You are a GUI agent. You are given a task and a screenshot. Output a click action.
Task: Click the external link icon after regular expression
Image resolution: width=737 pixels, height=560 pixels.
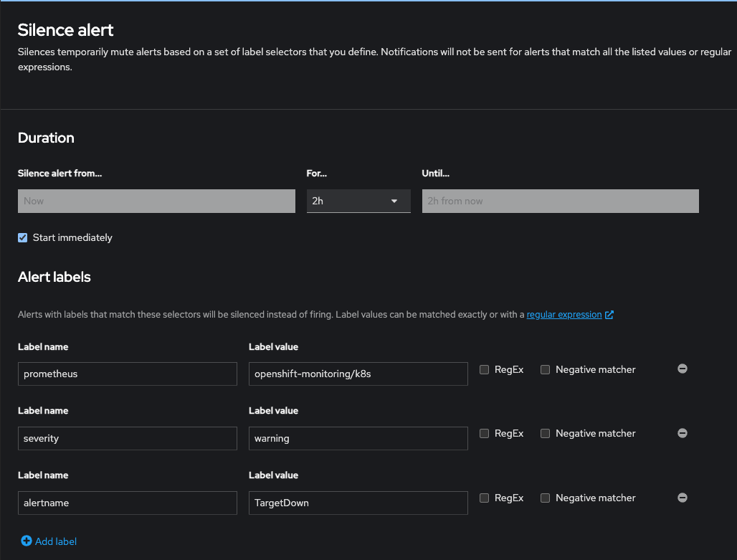(609, 315)
